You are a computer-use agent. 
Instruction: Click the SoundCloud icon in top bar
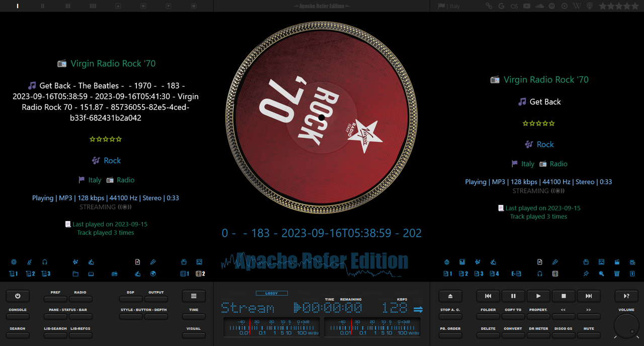pos(539,6)
